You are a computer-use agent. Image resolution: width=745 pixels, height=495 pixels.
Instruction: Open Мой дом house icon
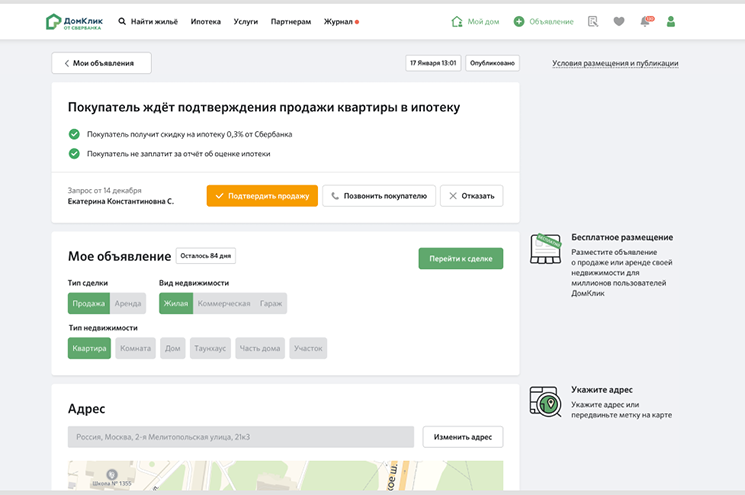(457, 21)
